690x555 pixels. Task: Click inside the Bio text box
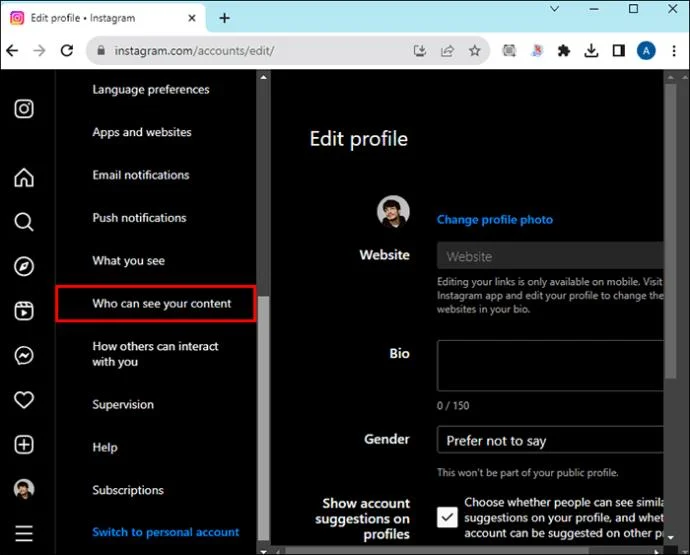point(550,365)
